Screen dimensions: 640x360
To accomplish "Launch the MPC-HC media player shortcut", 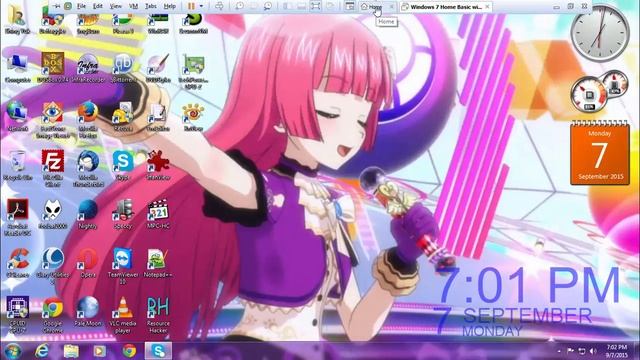I will point(158,215).
